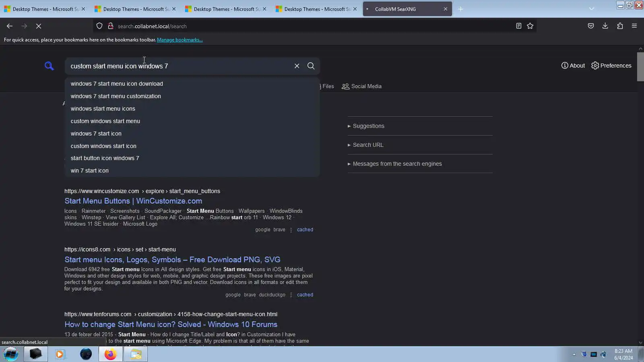
Task: Open cached copy of the icons8 result
Action: tap(305, 295)
